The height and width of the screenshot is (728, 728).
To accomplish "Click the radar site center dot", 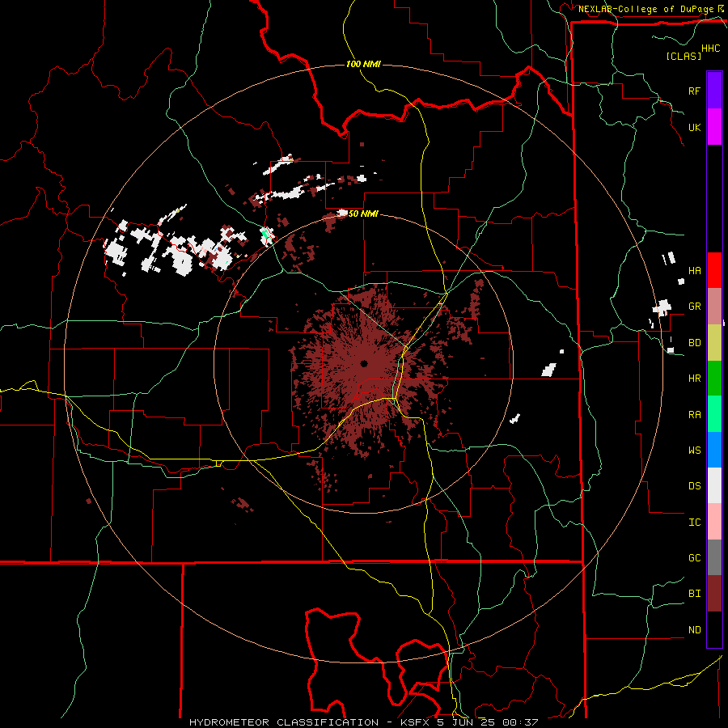I will coord(364,363).
